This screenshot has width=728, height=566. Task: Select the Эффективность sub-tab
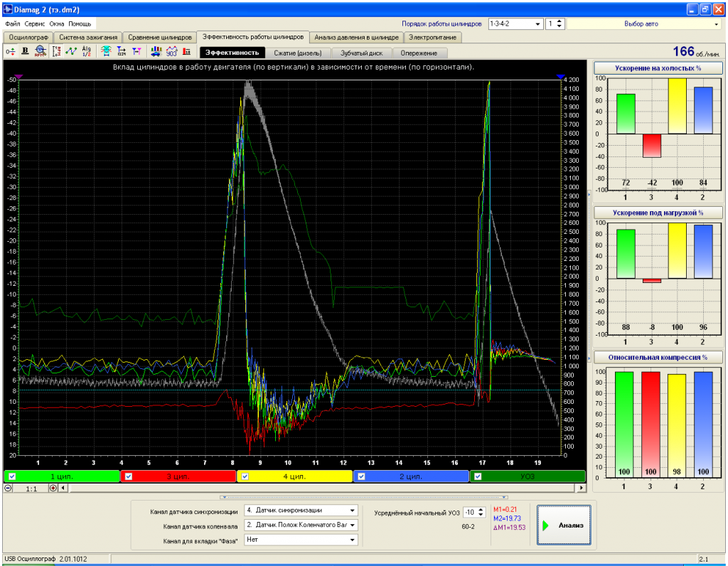[232, 53]
